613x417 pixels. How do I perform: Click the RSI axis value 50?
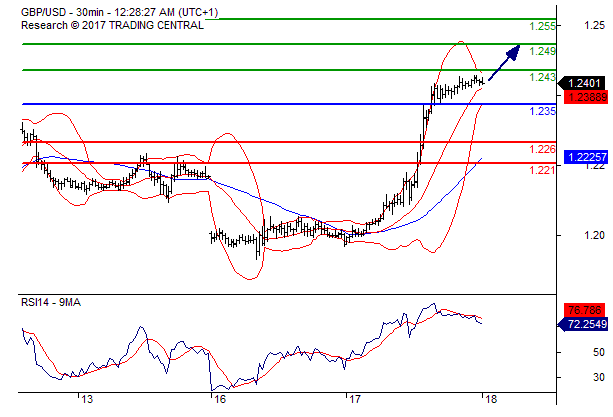click(x=599, y=353)
